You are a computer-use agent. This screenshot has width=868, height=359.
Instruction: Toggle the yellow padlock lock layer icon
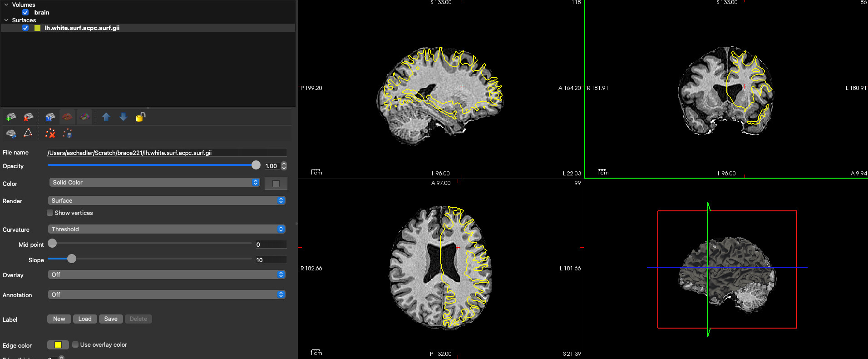click(x=140, y=117)
